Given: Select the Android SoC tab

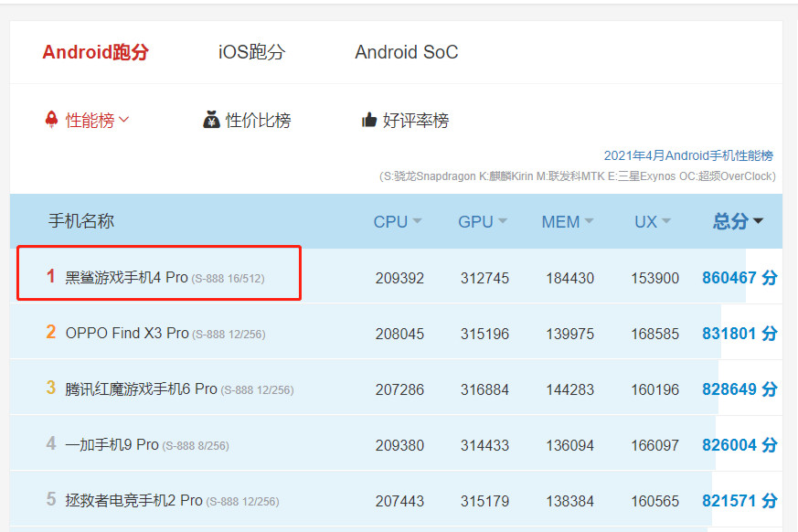Looking at the screenshot, I should pyautogui.click(x=406, y=52).
